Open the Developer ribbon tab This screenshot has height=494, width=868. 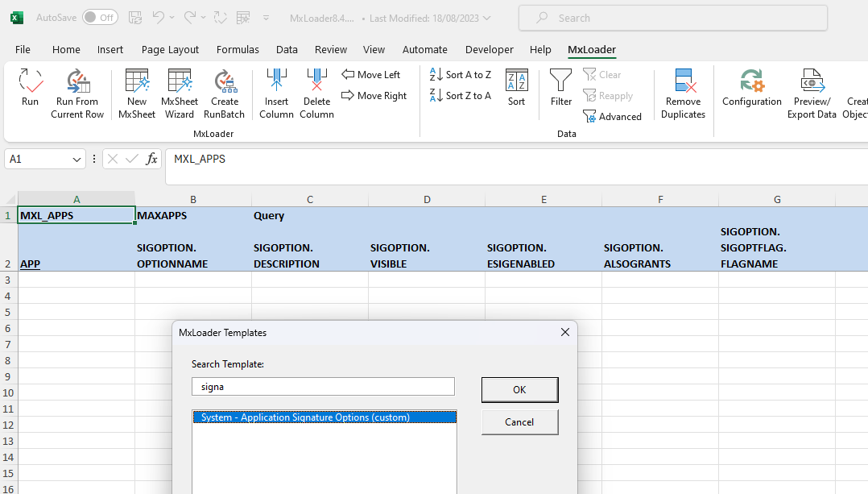pos(489,50)
